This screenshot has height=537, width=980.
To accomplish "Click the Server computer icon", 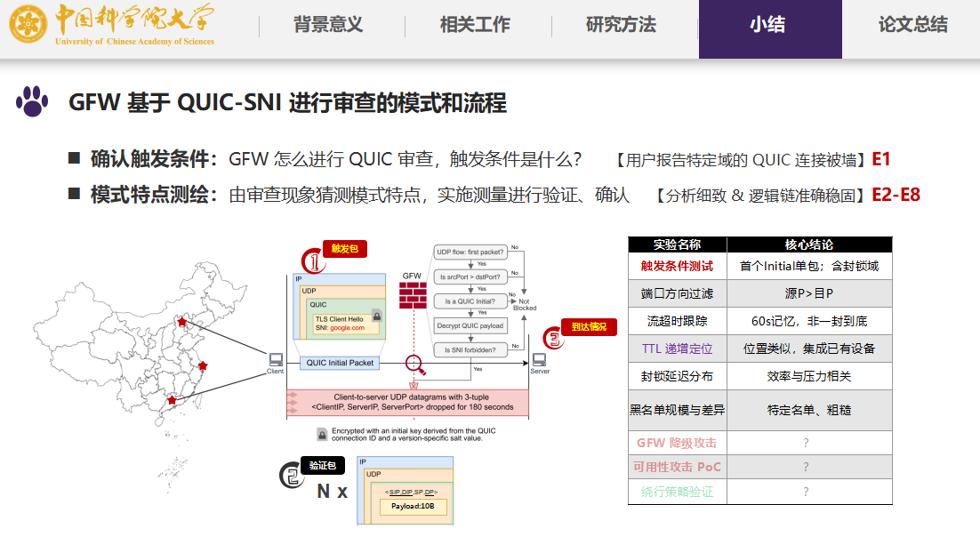I will tap(540, 360).
